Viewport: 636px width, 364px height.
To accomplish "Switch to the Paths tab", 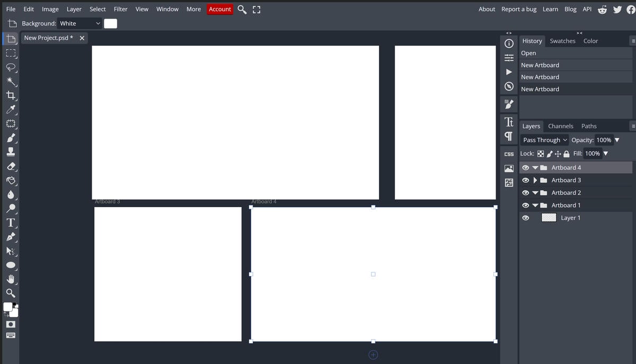I will point(589,126).
